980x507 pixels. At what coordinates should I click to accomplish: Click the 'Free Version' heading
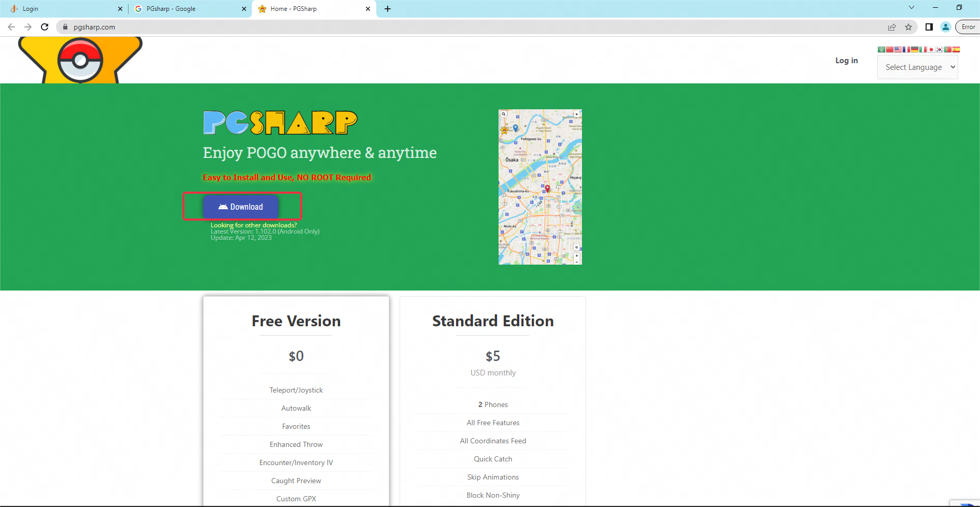click(x=296, y=321)
